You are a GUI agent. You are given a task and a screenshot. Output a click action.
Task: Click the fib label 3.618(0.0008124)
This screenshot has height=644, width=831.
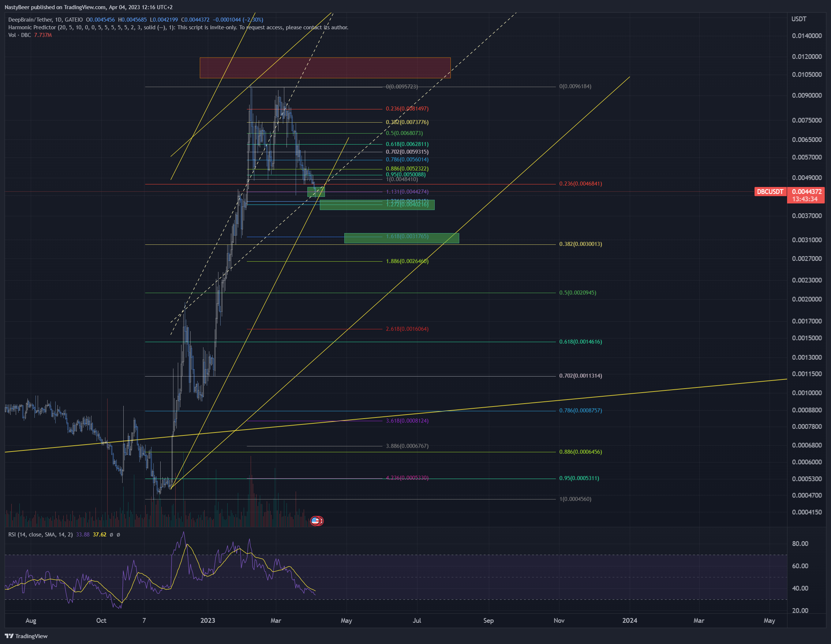pos(407,421)
